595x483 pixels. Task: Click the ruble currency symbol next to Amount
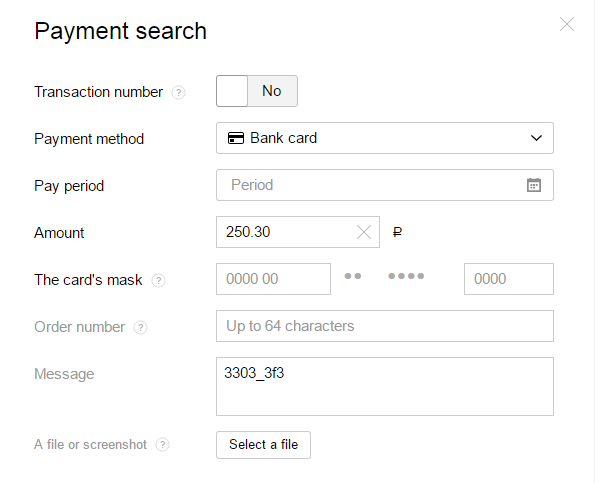point(397,232)
